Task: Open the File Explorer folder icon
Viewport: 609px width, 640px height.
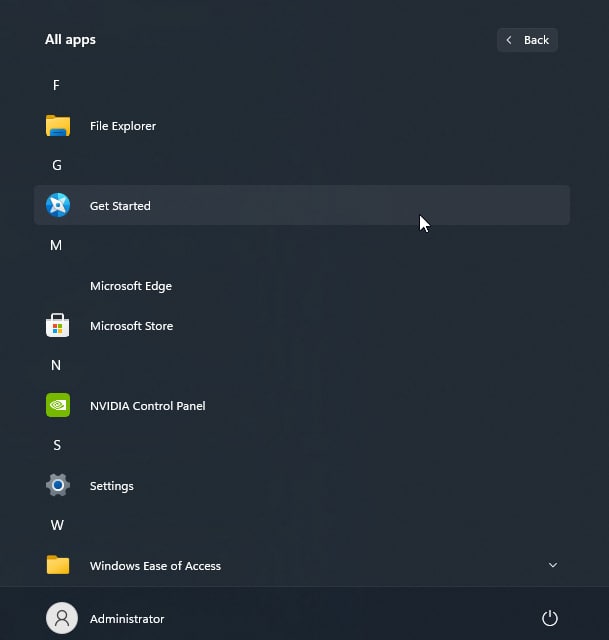Action: [x=58, y=126]
